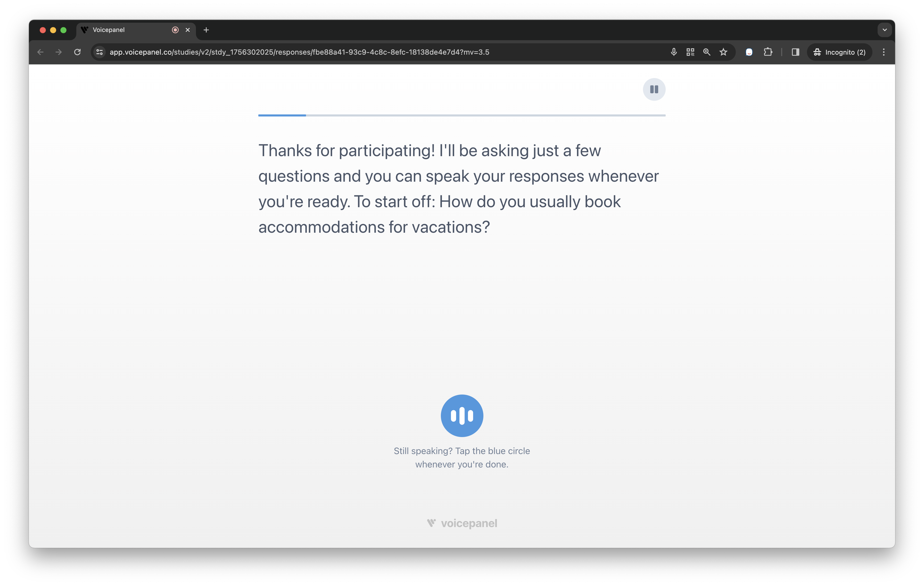
Task: Select the Voicepanel tab
Action: pos(123,30)
